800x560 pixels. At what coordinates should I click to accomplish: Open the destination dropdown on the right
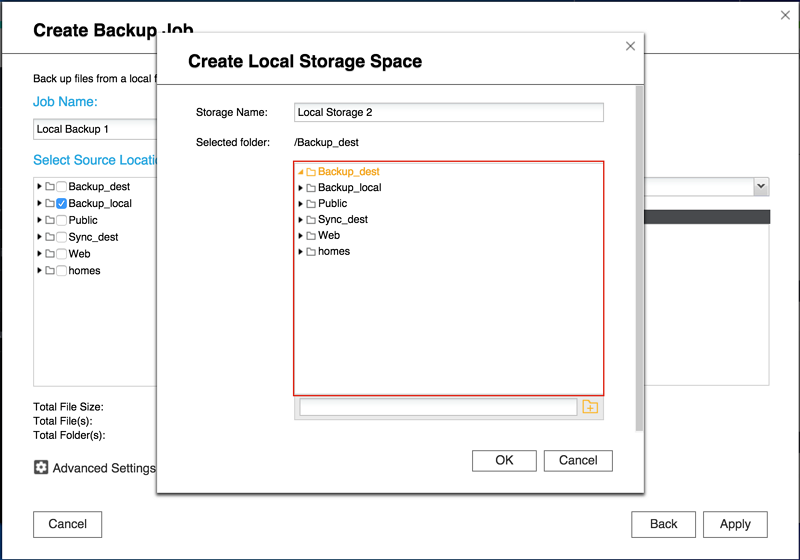(761, 187)
